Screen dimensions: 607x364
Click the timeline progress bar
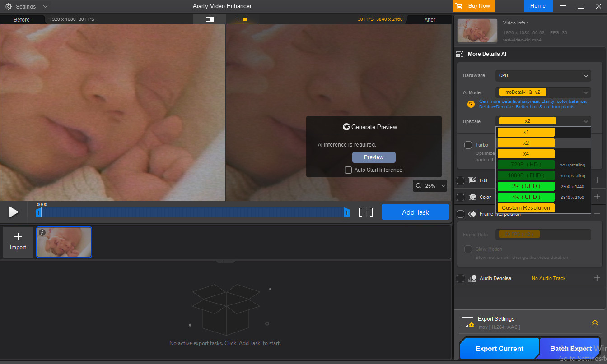point(193,212)
